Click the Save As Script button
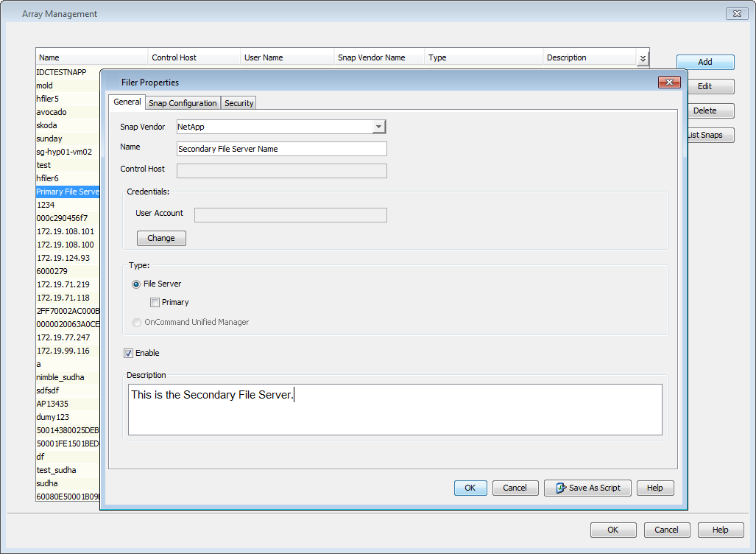 [587, 488]
